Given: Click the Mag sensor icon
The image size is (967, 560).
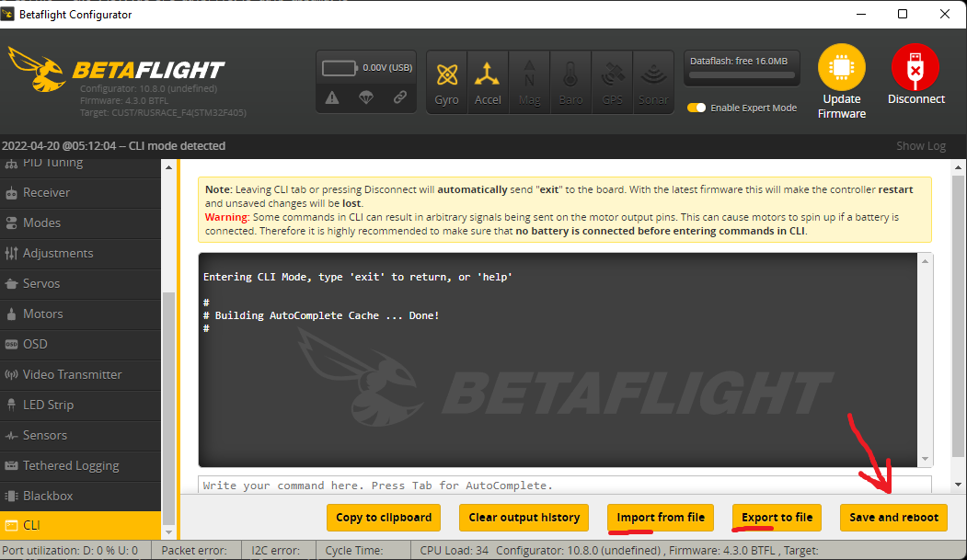Looking at the screenshot, I should coord(529,74).
